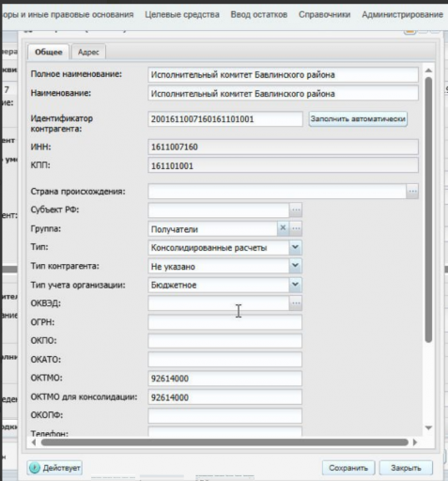Click the Группа field with Получатели
The image size is (448, 481).
click(213, 229)
